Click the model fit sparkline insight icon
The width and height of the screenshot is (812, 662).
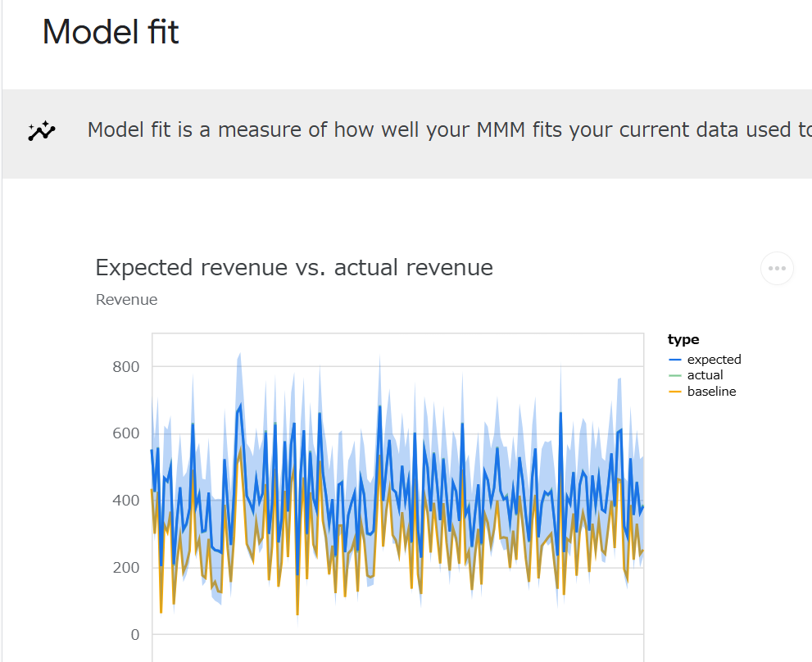pos(42,129)
